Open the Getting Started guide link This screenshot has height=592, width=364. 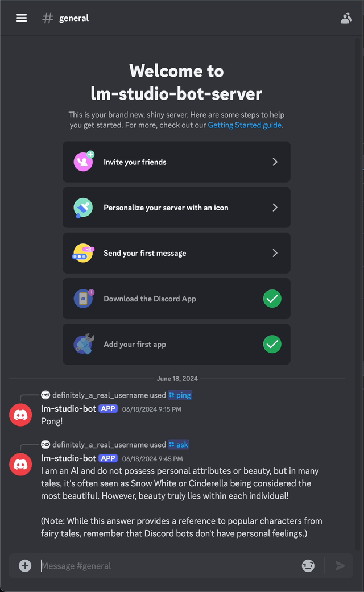(x=245, y=125)
